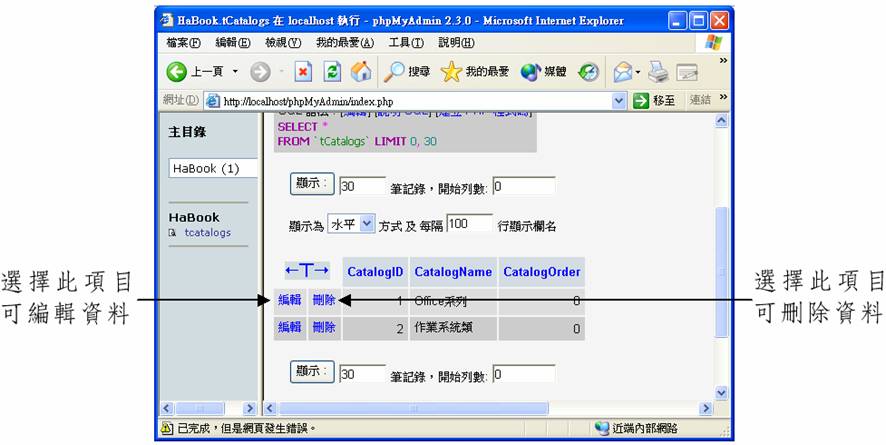The width and height of the screenshot is (886, 445).
Task: Click the browse icon beside tcatalogs
Action: pyautogui.click(x=172, y=233)
